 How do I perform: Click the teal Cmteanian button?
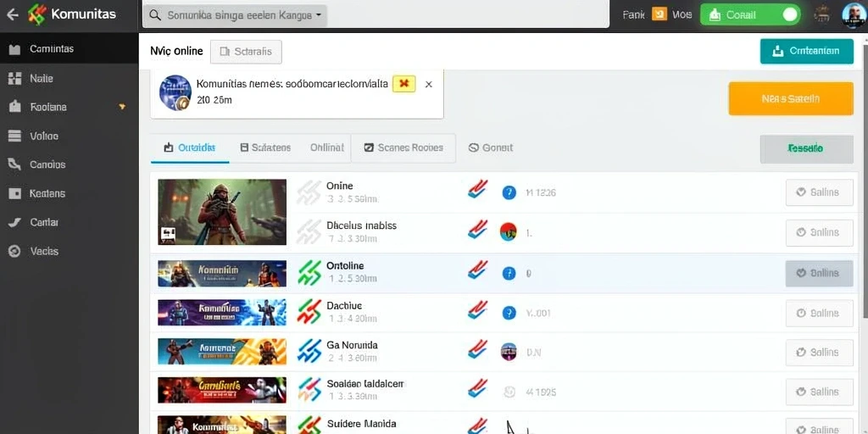[x=807, y=51]
